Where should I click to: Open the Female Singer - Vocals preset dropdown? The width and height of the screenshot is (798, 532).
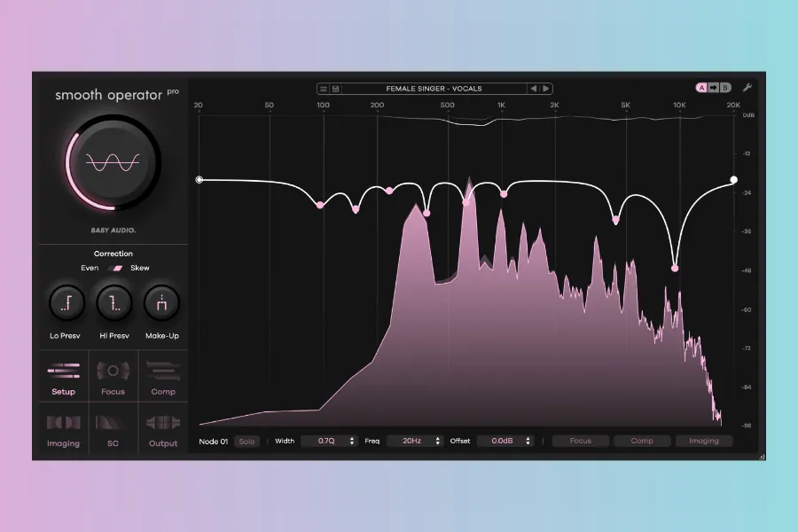tap(434, 89)
